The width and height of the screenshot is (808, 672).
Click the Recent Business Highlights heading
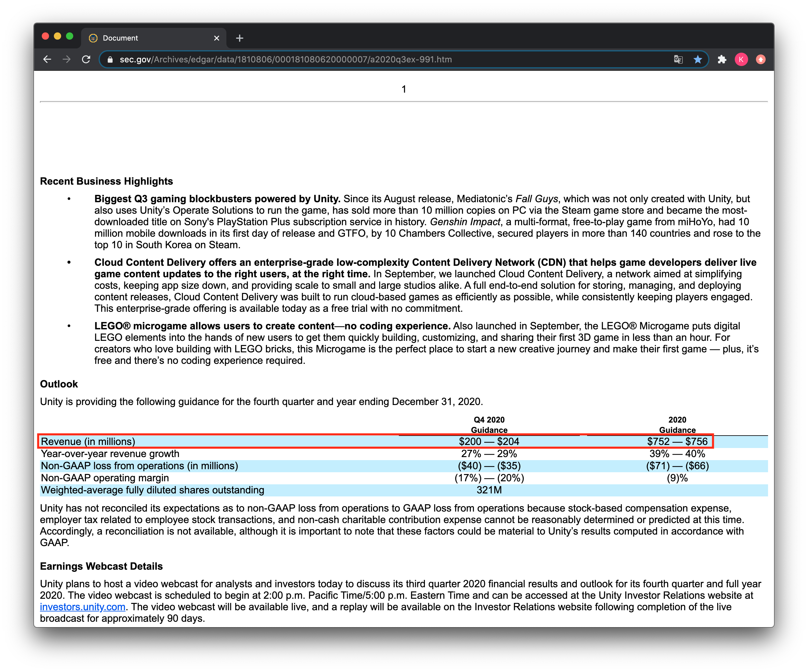(107, 181)
